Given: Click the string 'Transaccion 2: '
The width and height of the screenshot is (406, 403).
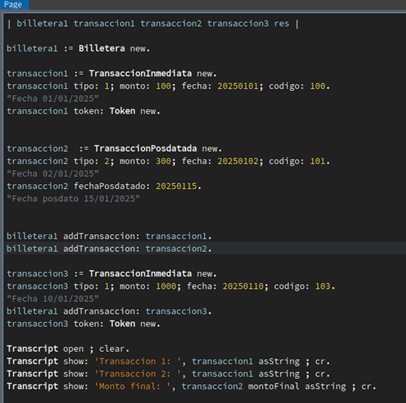Looking at the screenshot, I should 138,374.
